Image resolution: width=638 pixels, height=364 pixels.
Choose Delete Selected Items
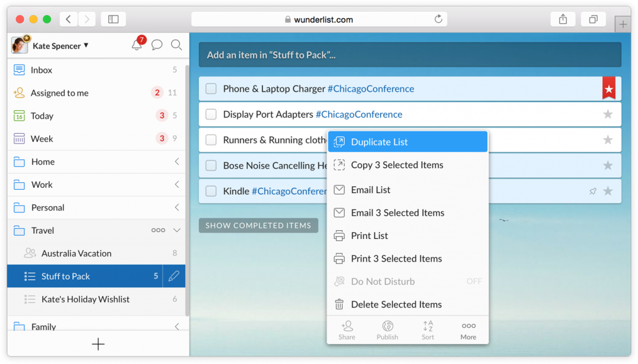(407, 304)
